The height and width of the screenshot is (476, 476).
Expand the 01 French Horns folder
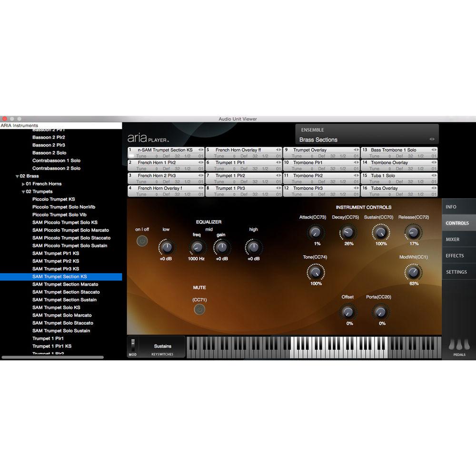pos(23,184)
